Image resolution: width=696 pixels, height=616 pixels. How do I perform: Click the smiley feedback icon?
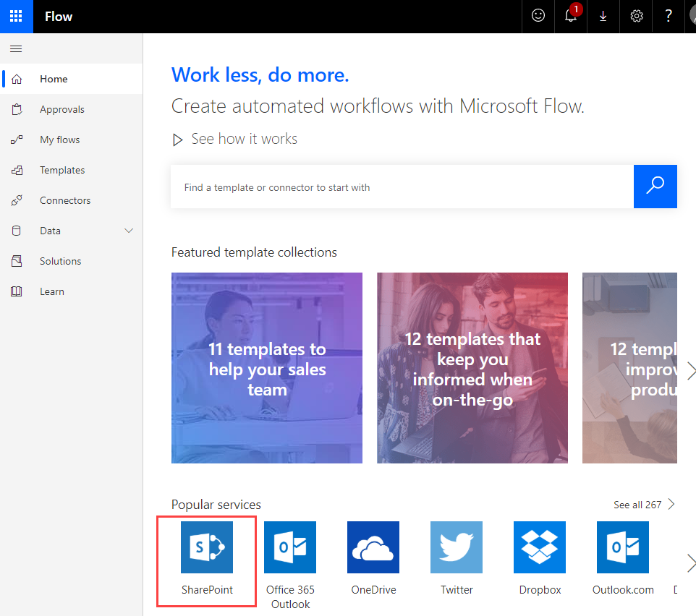tap(538, 16)
